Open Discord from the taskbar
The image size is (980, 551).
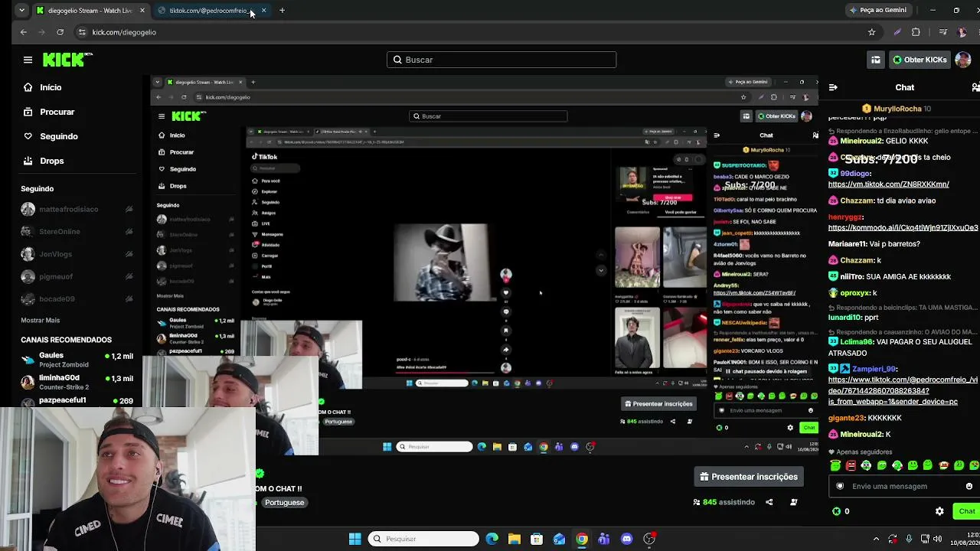627,539
